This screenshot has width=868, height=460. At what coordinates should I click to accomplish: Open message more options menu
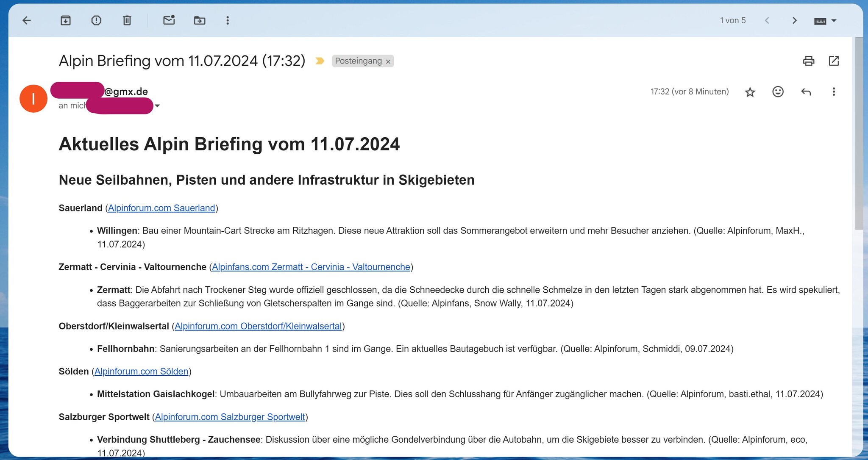[x=833, y=92]
